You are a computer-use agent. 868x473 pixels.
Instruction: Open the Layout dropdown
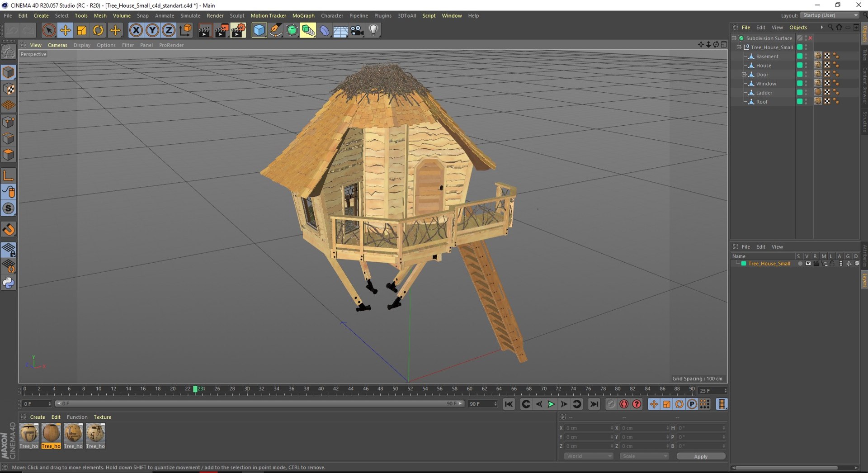tap(830, 15)
